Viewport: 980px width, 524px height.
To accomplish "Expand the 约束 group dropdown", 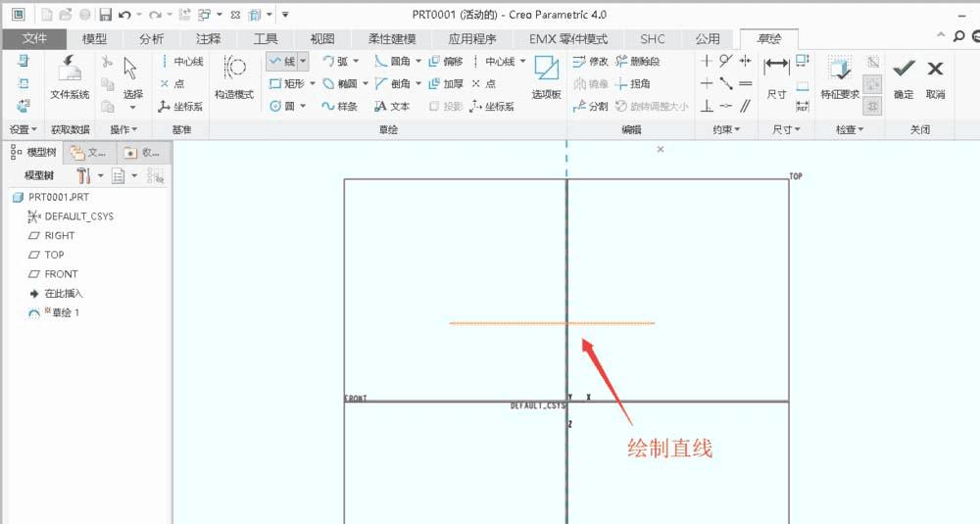I will pos(725,129).
